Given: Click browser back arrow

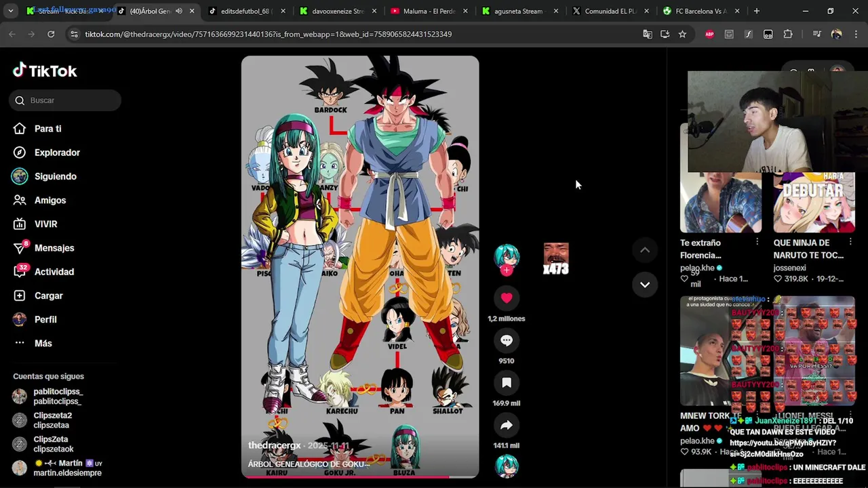Looking at the screenshot, I should [12, 34].
